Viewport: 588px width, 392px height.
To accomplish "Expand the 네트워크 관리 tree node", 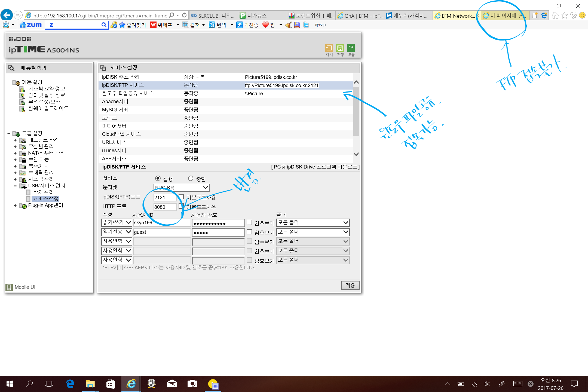I will pos(15,140).
